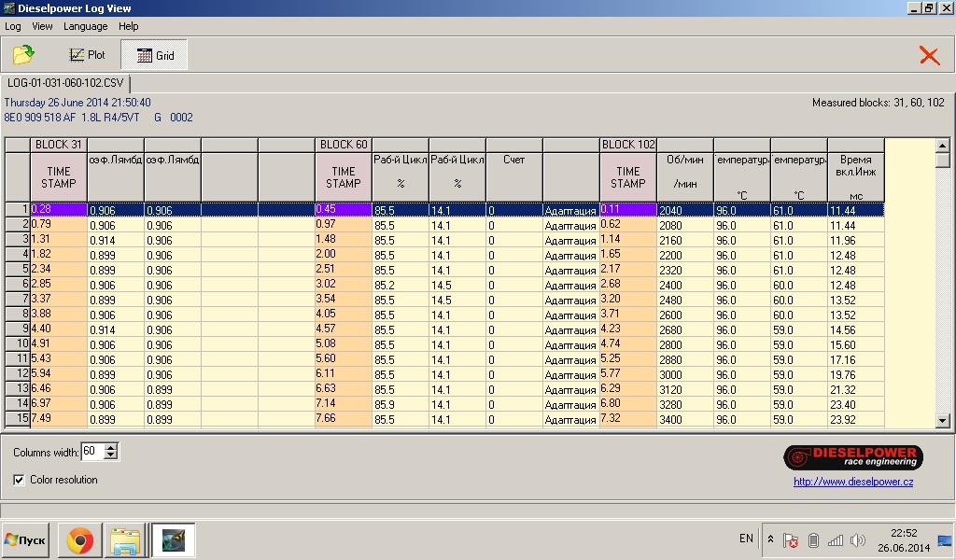This screenshot has height=560, width=956.
Task: Click the open log folder icon
Action: [22, 55]
